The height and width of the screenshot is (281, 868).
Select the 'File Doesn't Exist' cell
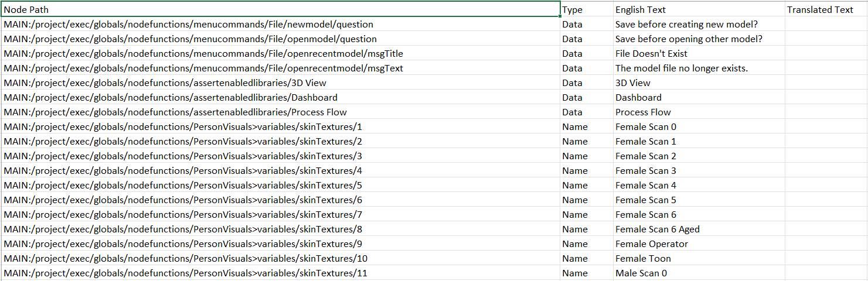tap(699, 53)
